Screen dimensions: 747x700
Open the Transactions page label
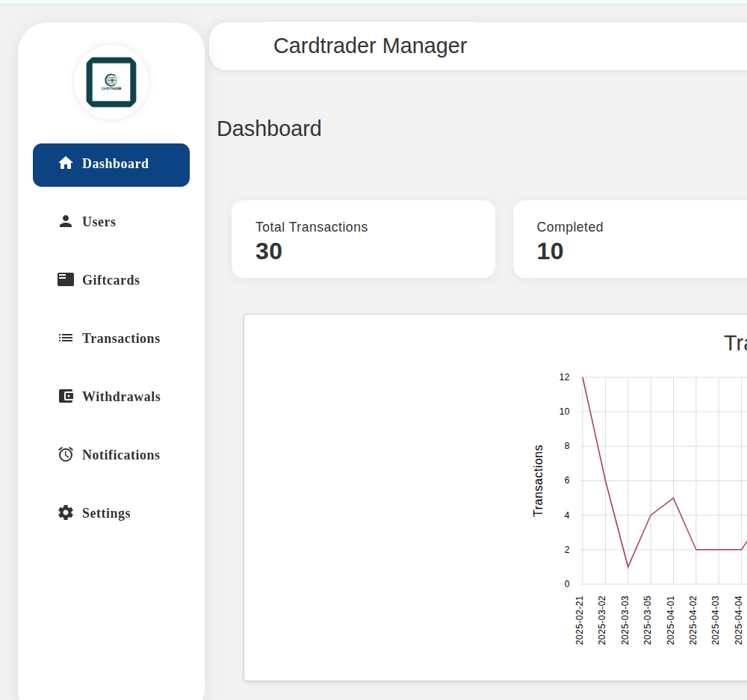point(121,338)
